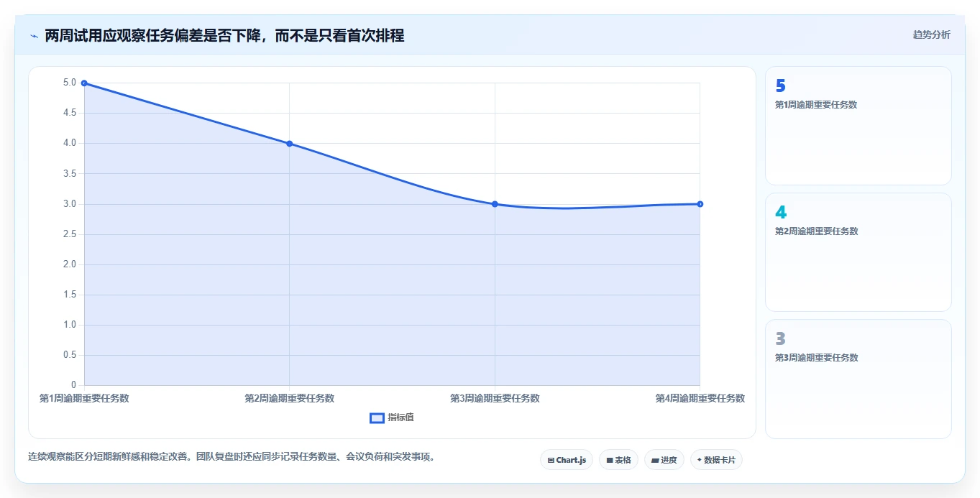Click the card label 第2周逾期重要任务数
Viewport: 980px width, 498px height.
pos(816,231)
